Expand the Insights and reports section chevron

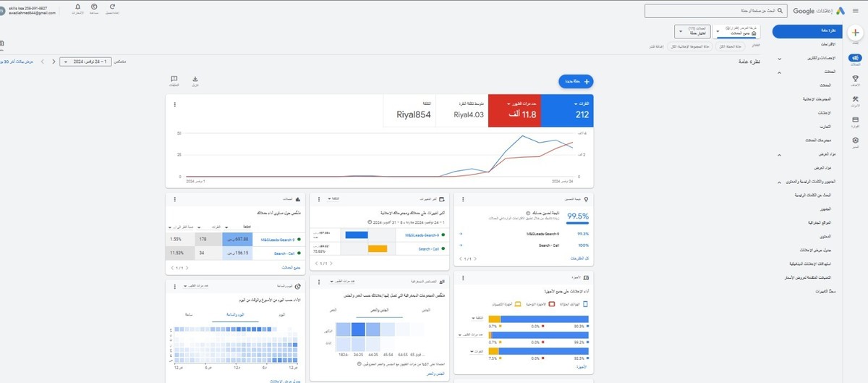[x=779, y=58]
